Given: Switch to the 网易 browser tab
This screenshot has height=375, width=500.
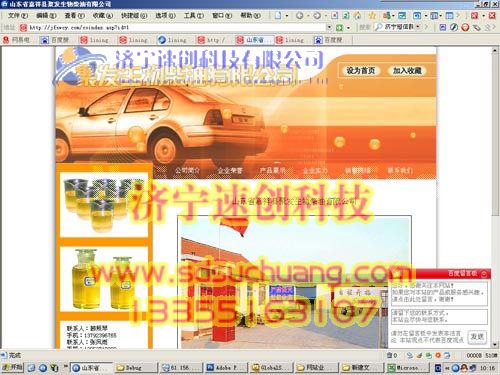Looking at the screenshot, I should [x=17, y=40].
